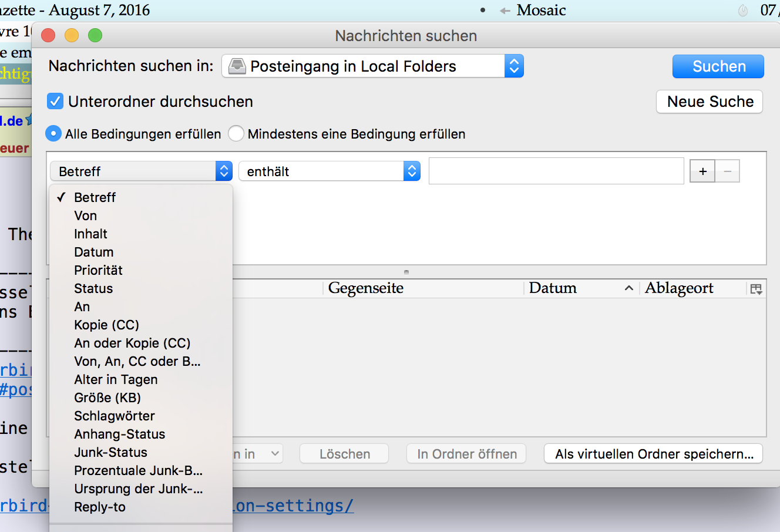Focus the search term input field
Viewport: 780px width, 532px height.
coord(556,171)
